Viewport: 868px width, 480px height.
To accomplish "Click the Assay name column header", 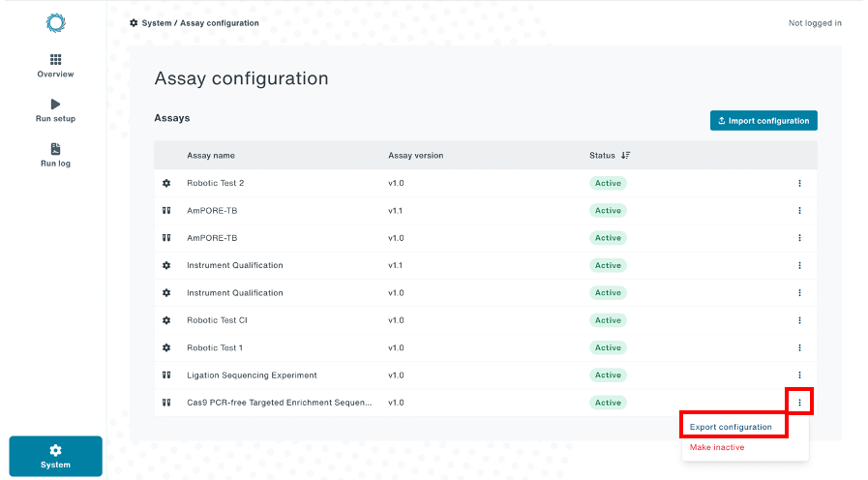I will pos(211,156).
